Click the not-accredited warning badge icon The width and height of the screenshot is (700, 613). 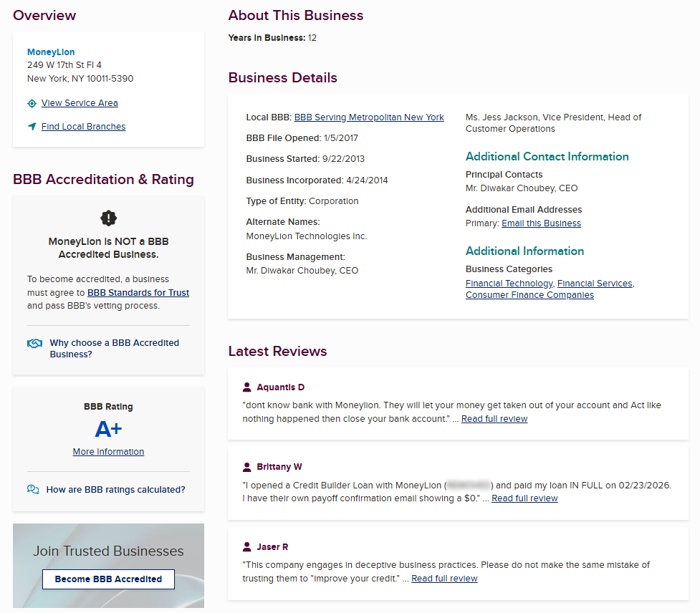108,218
